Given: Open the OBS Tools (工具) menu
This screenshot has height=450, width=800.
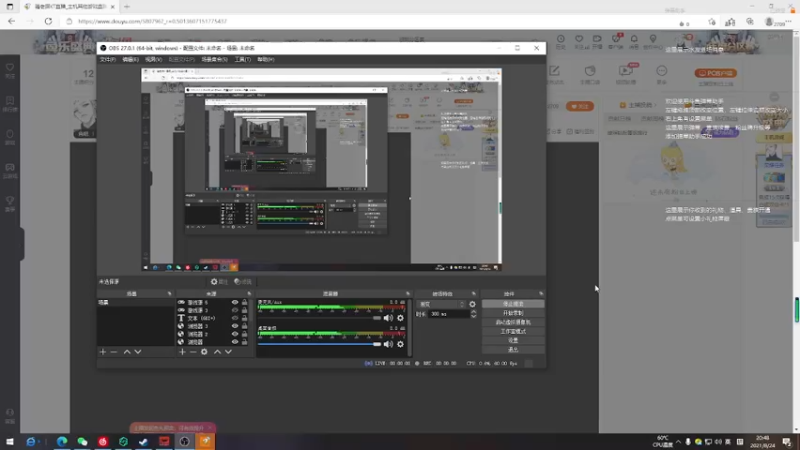Looking at the screenshot, I should click(x=243, y=60).
